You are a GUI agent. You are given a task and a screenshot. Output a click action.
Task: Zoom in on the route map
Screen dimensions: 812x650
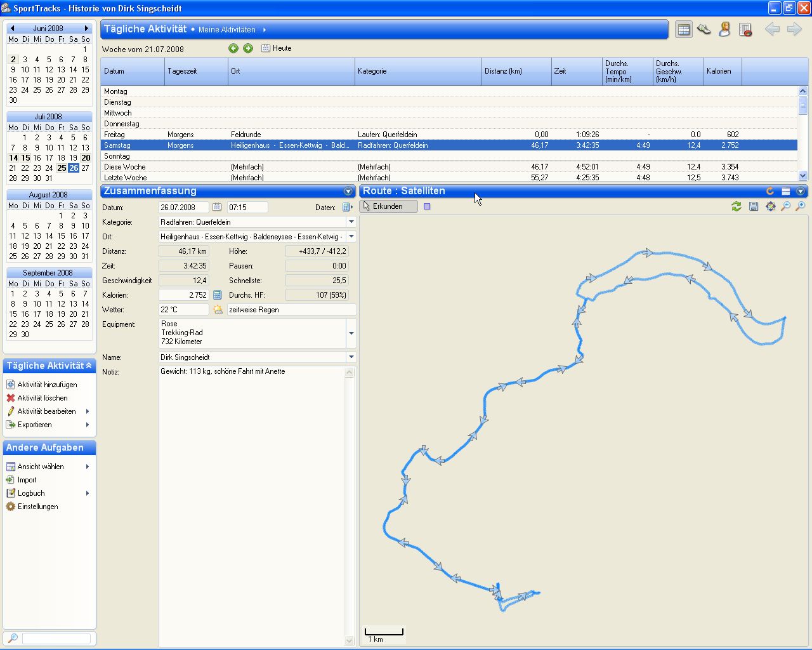[x=801, y=206]
